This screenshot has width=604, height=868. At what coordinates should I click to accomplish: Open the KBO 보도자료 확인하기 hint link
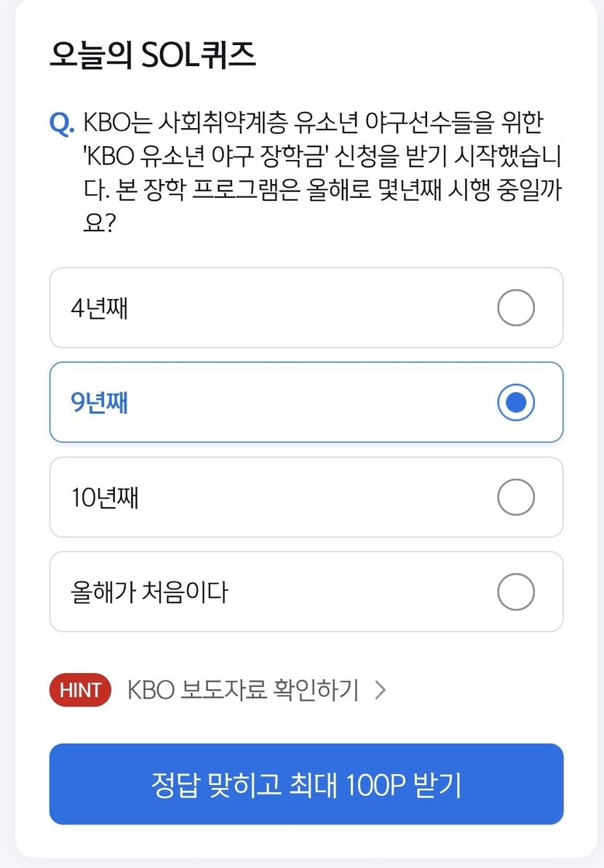[x=243, y=690]
